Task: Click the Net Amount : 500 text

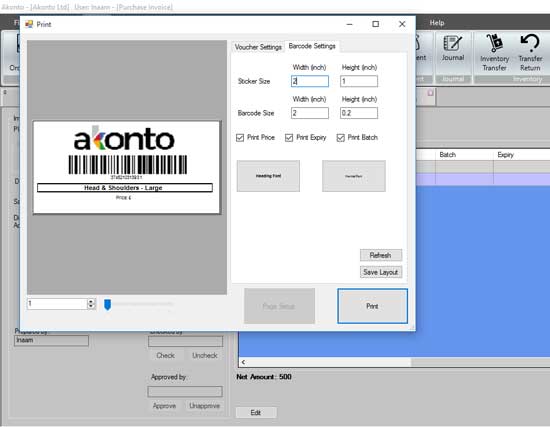Action: [264, 377]
